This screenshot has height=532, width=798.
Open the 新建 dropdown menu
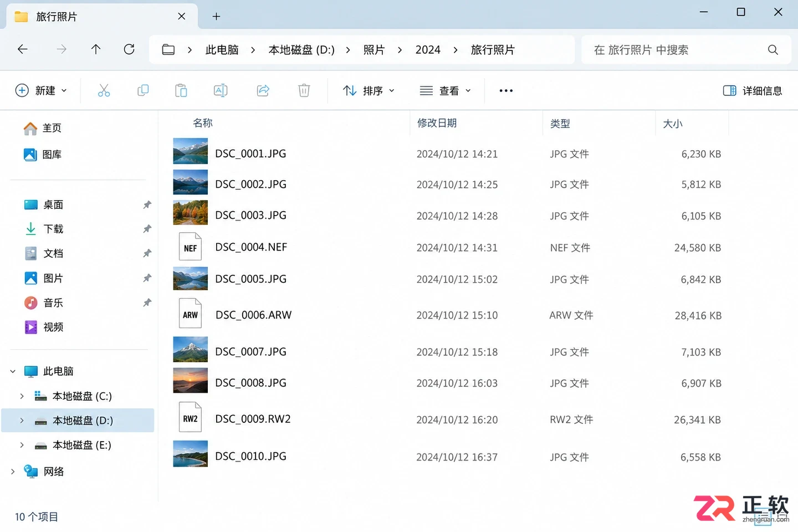(42, 90)
